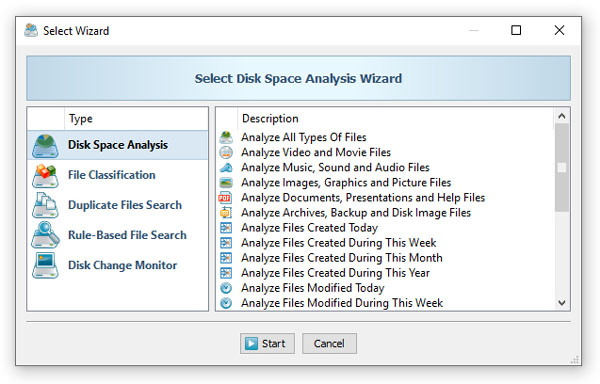This screenshot has height=384, width=600.
Task: Click the Type column header
Action: [136, 119]
